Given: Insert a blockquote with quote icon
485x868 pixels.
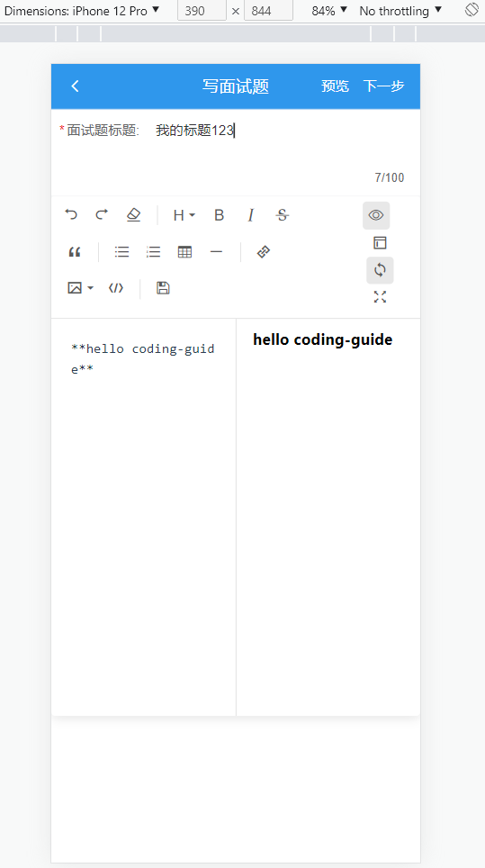Looking at the screenshot, I should point(75,252).
